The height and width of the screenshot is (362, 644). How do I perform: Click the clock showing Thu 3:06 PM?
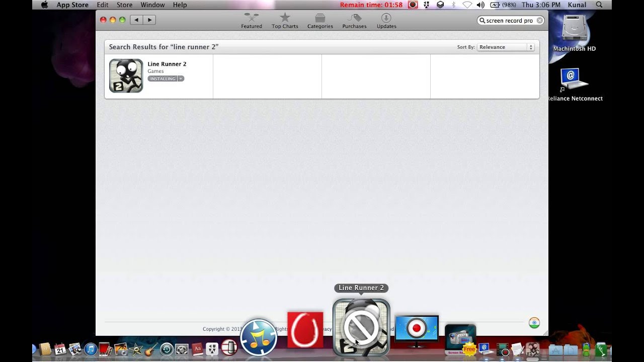pos(541,5)
